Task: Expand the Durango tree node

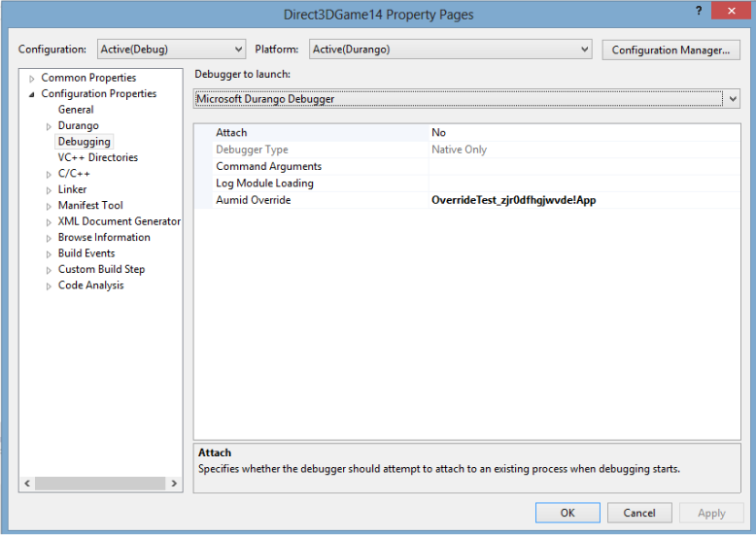Action: tap(49, 127)
